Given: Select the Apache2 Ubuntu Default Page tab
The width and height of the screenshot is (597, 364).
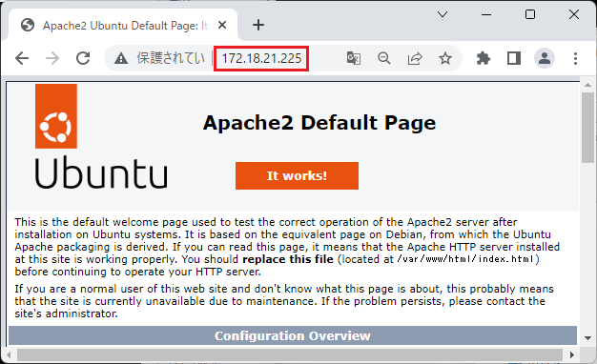Looking at the screenshot, I should 123,25.
